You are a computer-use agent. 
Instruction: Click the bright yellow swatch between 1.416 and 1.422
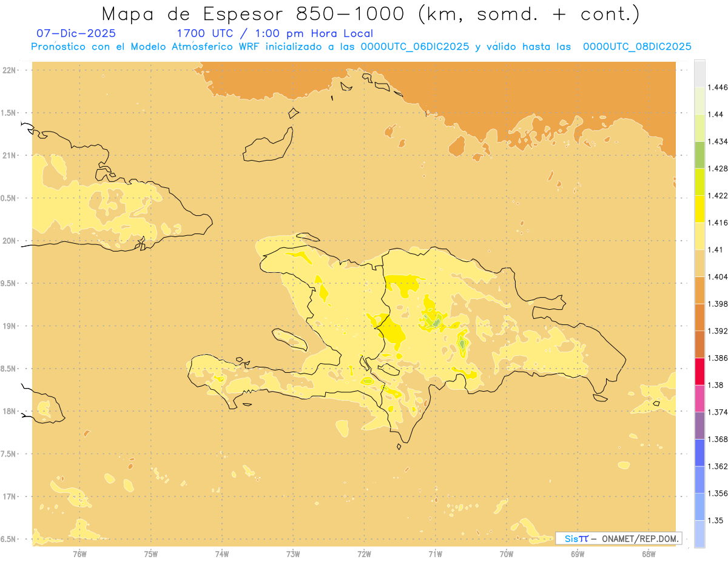click(699, 209)
